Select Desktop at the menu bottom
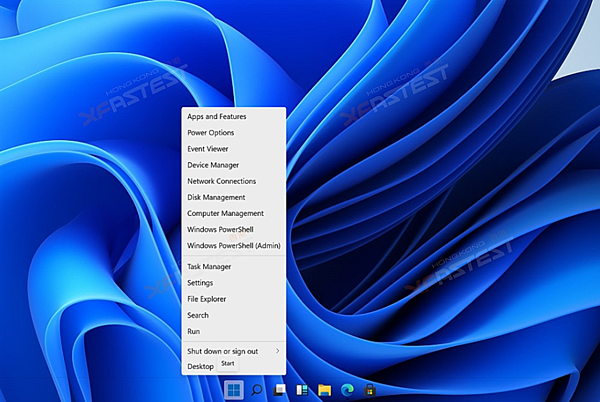The width and height of the screenshot is (600, 402). [200, 367]
